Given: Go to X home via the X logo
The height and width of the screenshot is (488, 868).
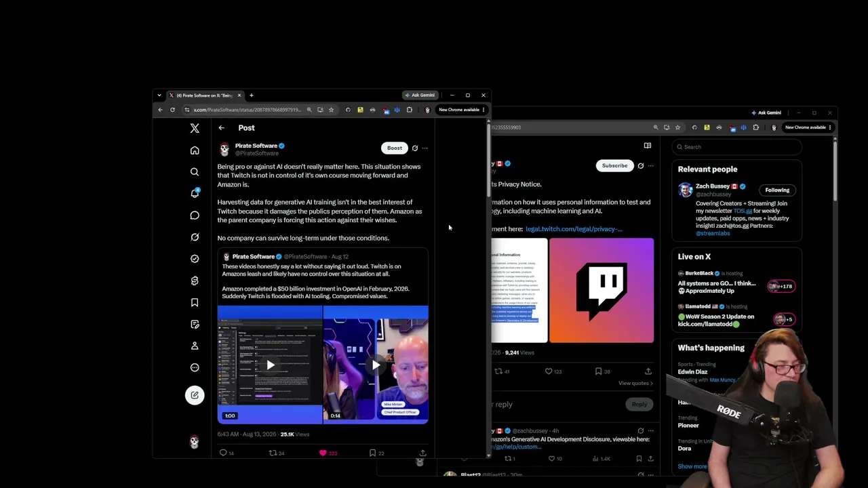Looking at the screenshot, I should pos(195,128).
